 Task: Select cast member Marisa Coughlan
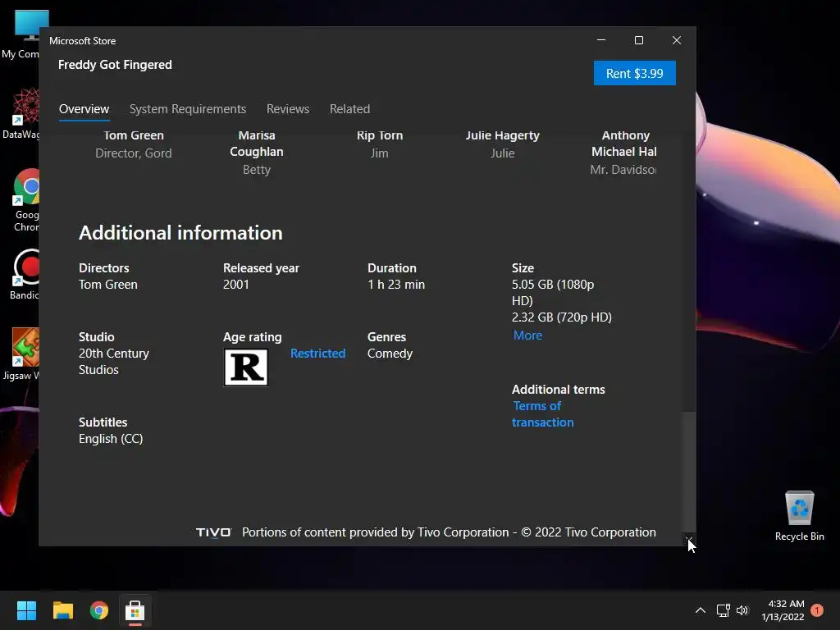(x=257, y=152)
